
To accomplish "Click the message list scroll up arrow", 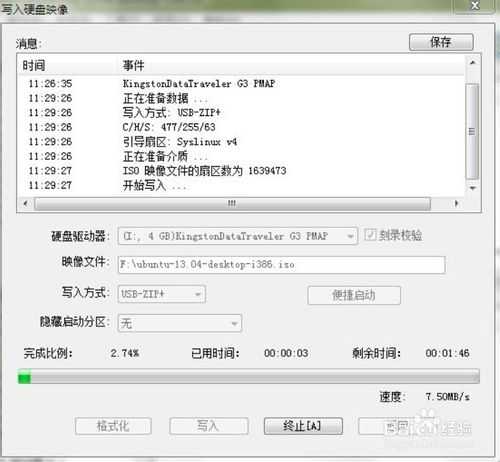I will coord(473,62).
